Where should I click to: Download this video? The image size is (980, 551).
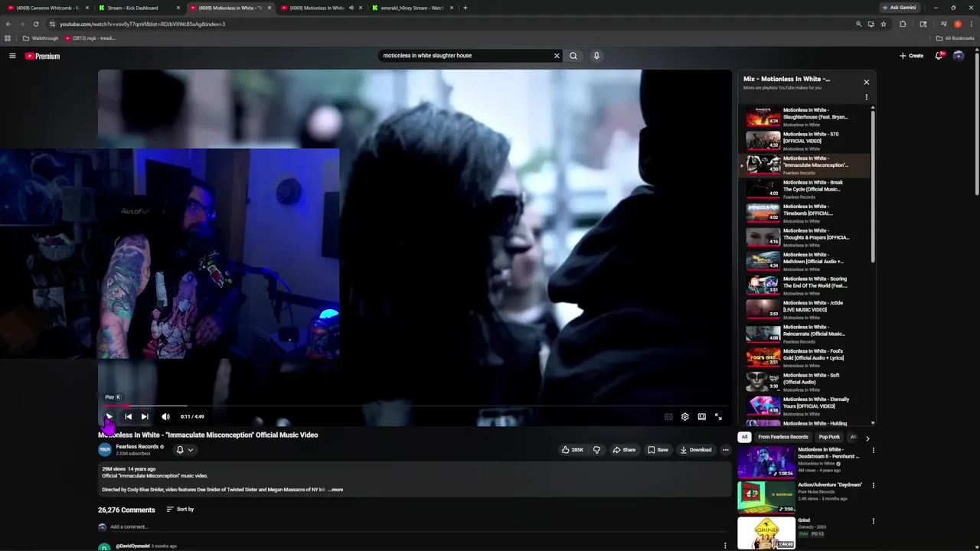[696, 450]
